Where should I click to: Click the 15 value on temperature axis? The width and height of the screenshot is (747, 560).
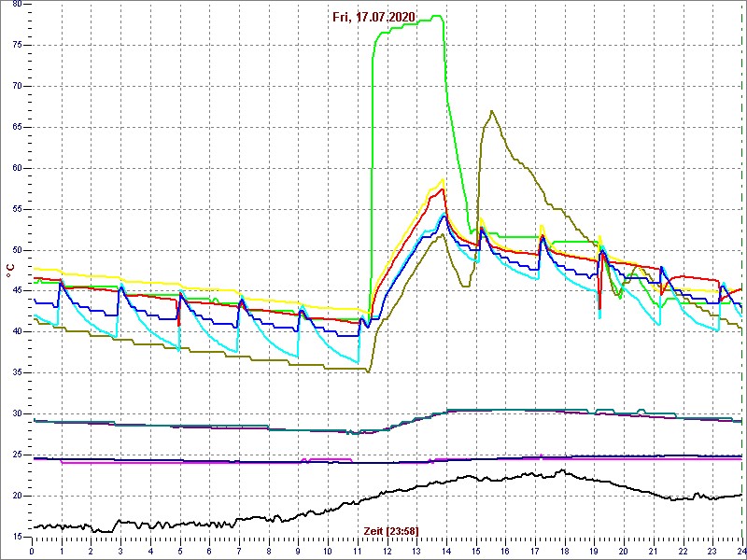pyautogui.click(x=17, y=537)
